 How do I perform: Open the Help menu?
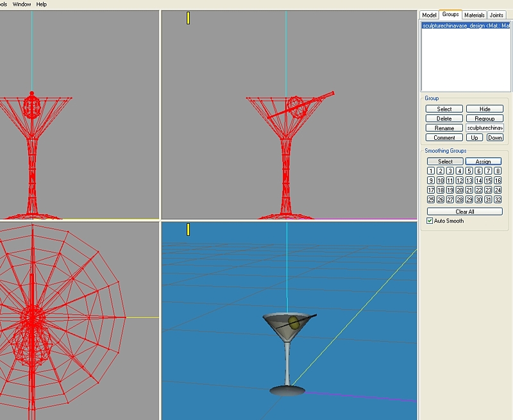tap(42, 4)
